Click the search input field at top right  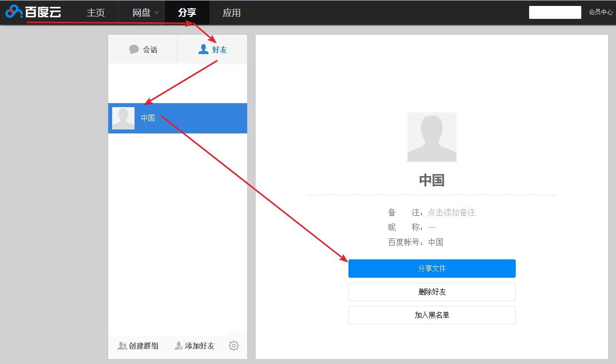(x=554, y=12)
